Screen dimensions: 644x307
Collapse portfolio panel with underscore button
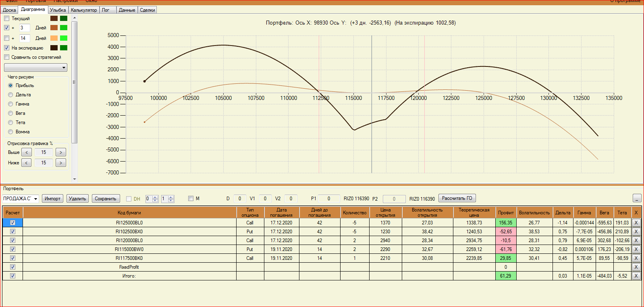(x=637, y=198)
